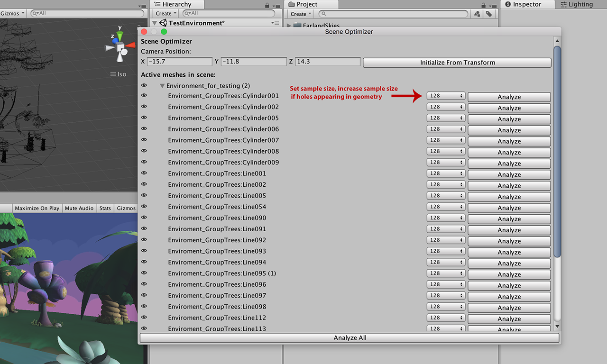Toggle eye icon next to Line095 (1)
607x364 pixels.
pyautogui.click(x=144, y=273)
